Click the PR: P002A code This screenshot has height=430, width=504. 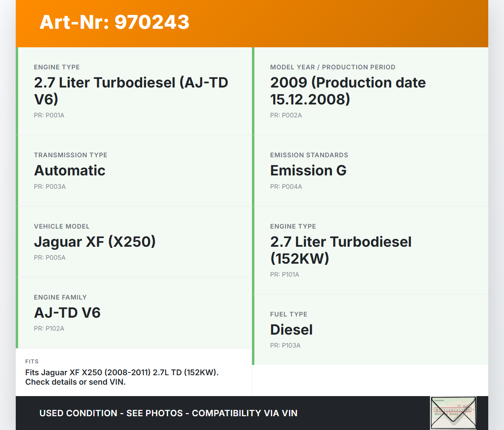click(x=286, y=115)
